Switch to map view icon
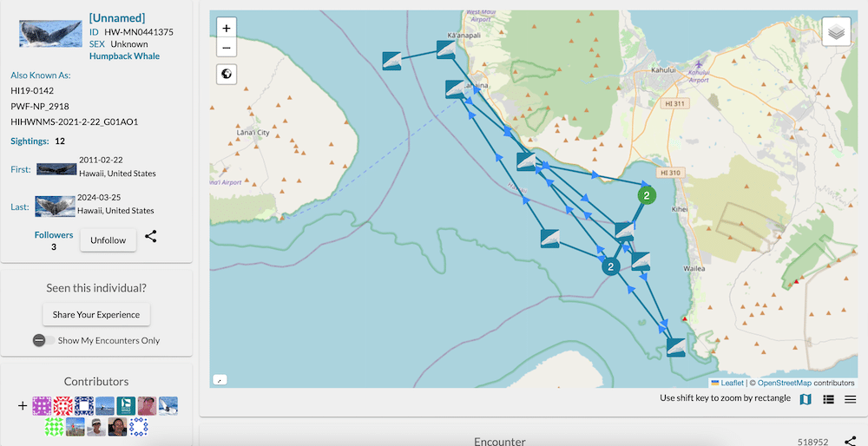The width and height of the screenshot is (868, 446). tap(806, 399)
